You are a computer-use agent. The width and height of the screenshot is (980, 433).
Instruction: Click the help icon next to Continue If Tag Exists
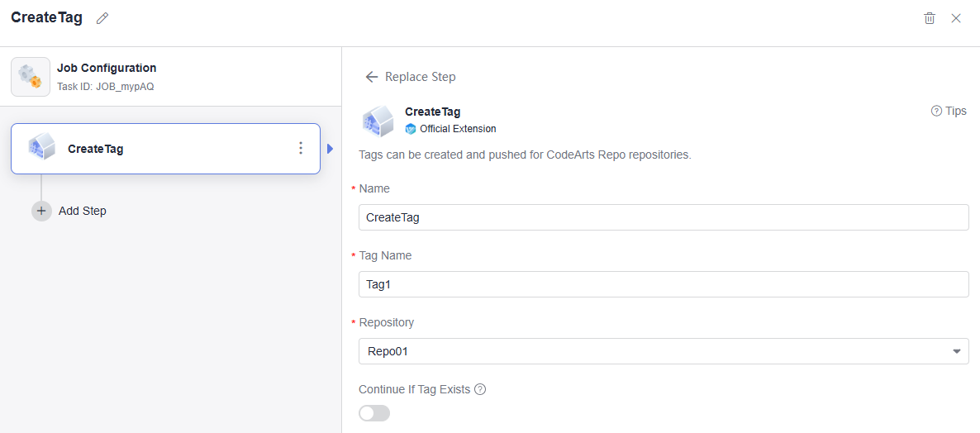(480, 389)
